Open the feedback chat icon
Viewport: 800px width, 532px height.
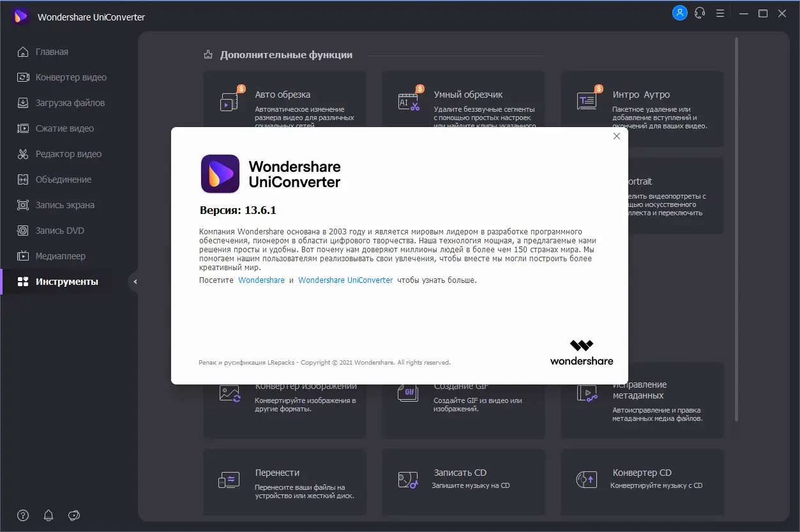tap(74, 515)
